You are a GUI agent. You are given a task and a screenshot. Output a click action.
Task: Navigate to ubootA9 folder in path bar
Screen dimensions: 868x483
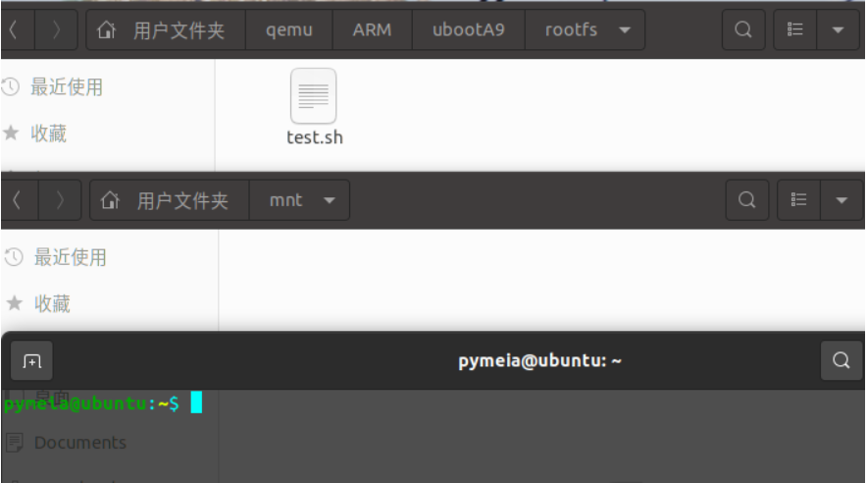pos(468,29)
